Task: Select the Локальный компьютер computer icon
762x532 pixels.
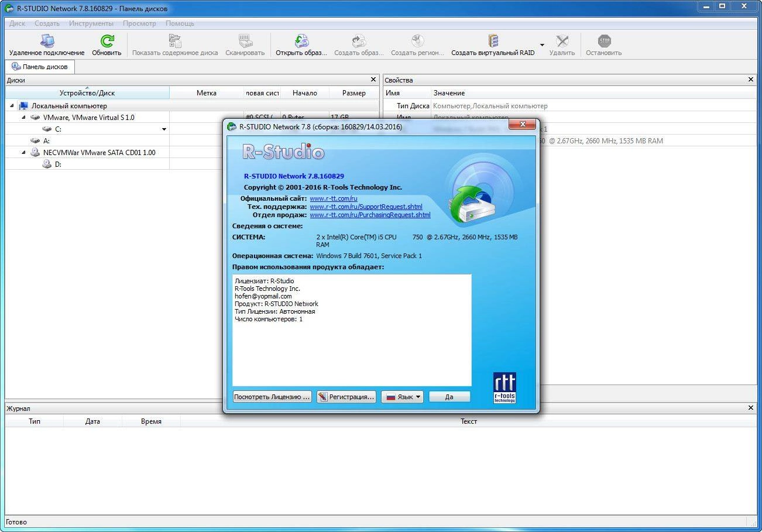Action: coord(23,106)
